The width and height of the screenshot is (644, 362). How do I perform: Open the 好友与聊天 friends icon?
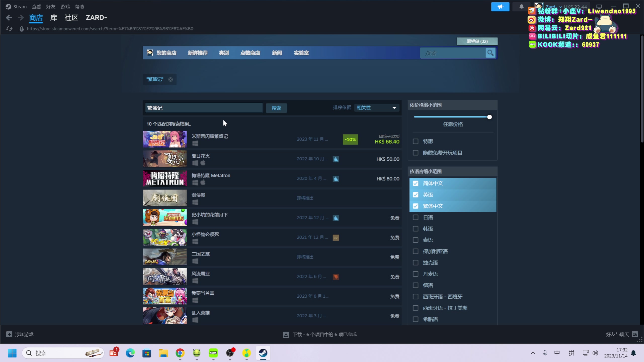pyautogui.click(x=635, y=334)
